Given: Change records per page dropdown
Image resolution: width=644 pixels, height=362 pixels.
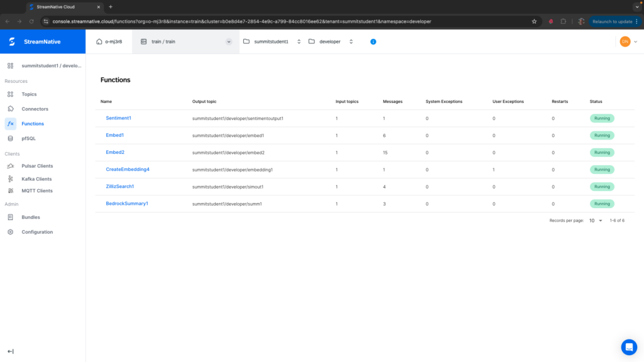Looking at the screenshot, I should (596, 221).
